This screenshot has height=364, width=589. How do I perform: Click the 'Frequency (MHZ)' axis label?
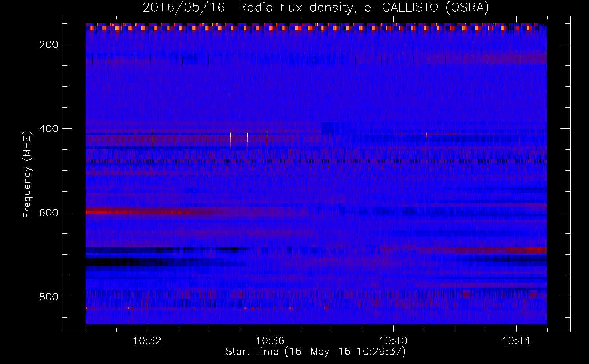pos(27,174)
